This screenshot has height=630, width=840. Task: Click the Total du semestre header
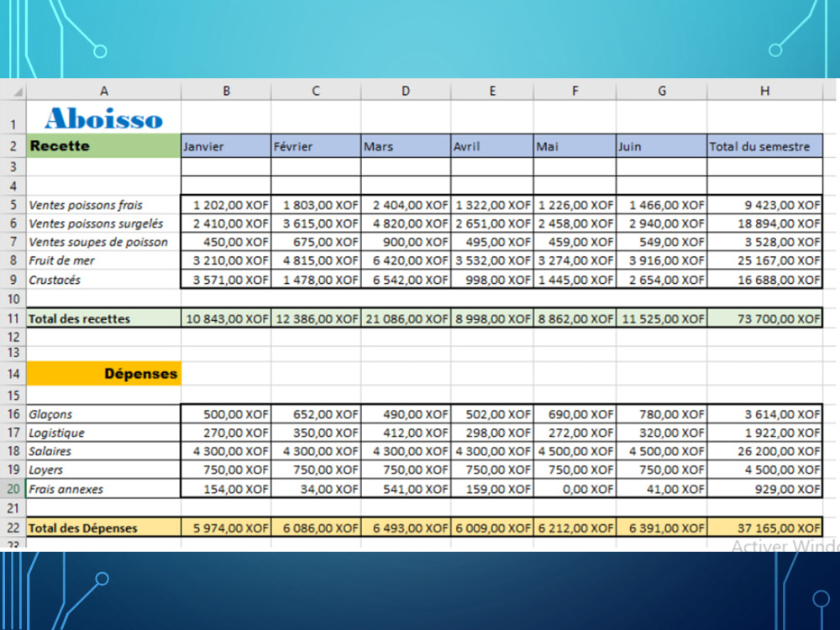click(764, 146)
